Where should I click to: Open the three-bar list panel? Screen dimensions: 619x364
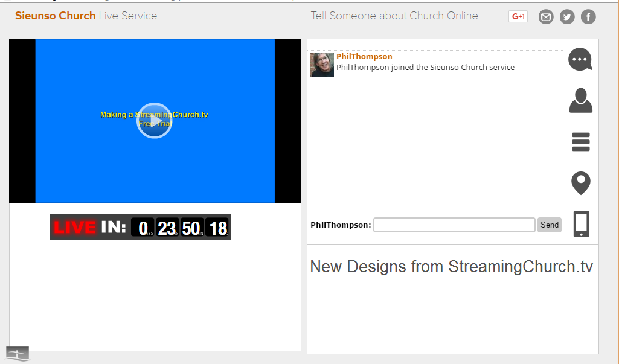(580, 142)
